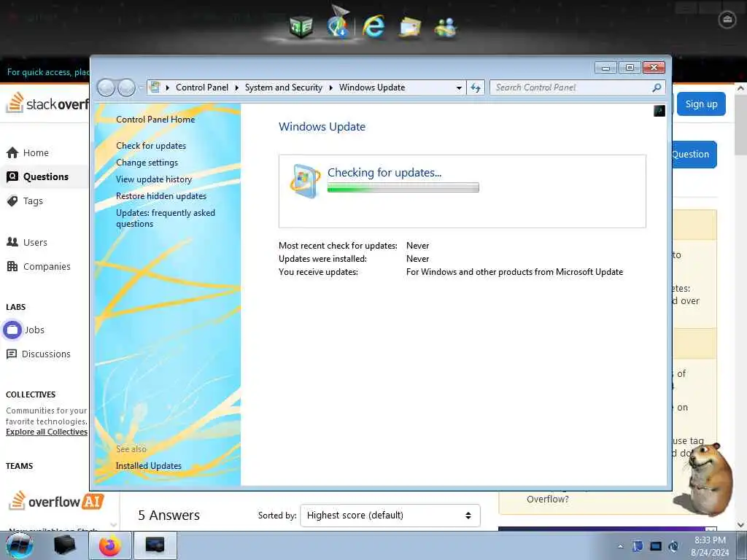747x560 pixels.
Task: Open Explore all Collectives link
Action: 47,432
